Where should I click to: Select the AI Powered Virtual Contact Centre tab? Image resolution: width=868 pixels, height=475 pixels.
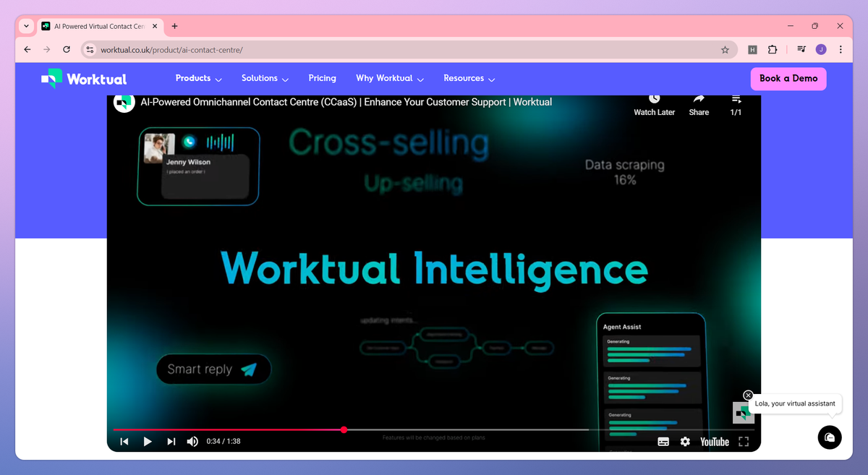pos(99,26)
